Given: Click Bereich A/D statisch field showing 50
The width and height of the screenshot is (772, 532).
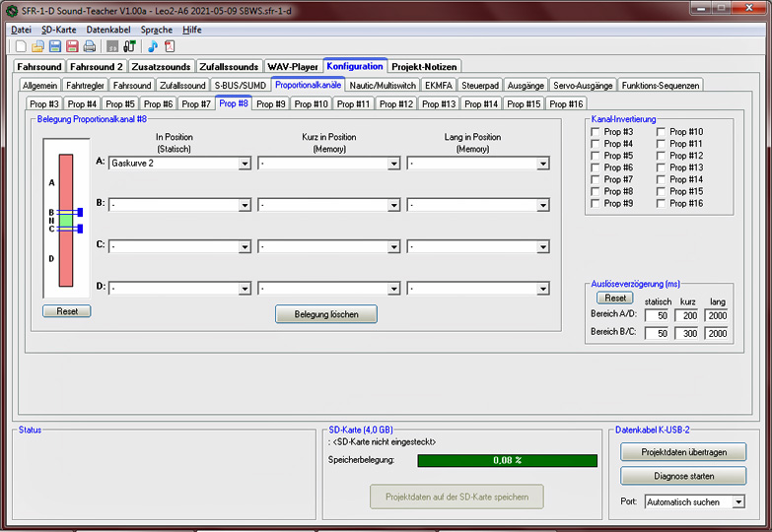Looking at the screenshot, I should (x=657, y=315).
